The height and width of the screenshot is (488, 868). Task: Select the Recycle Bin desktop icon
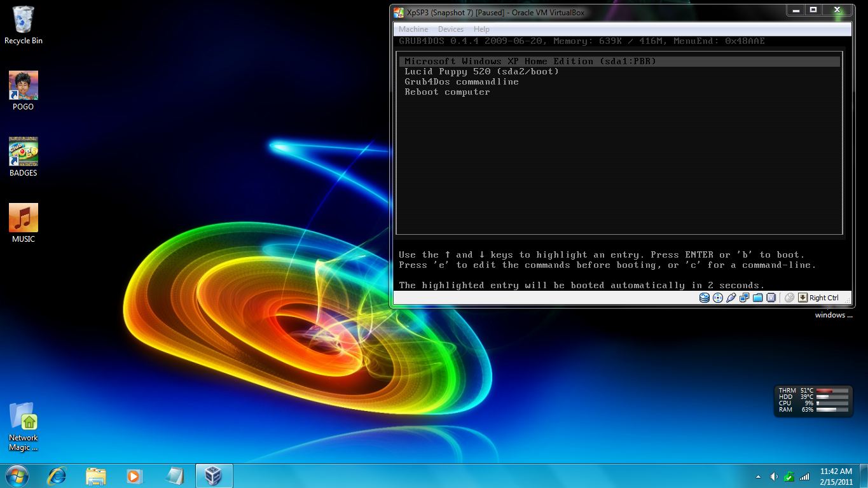(24, 25)
